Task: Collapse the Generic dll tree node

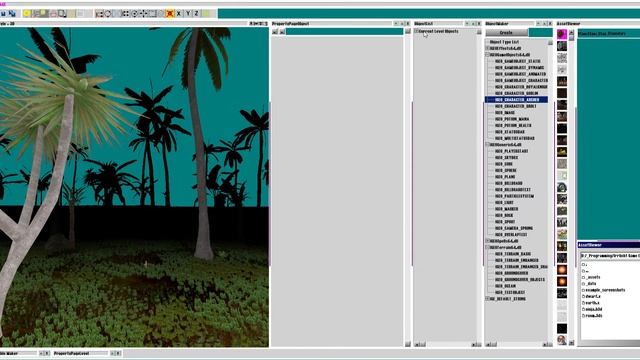Action: (x=487, y=144)
